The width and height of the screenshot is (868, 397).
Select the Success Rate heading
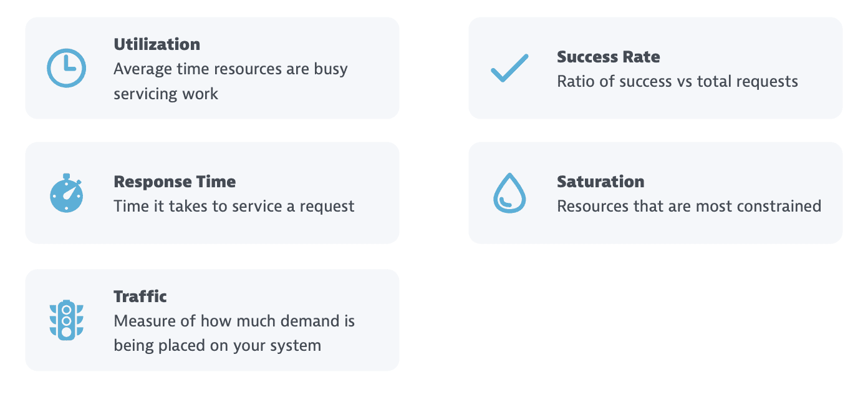(x=609, y=57)
